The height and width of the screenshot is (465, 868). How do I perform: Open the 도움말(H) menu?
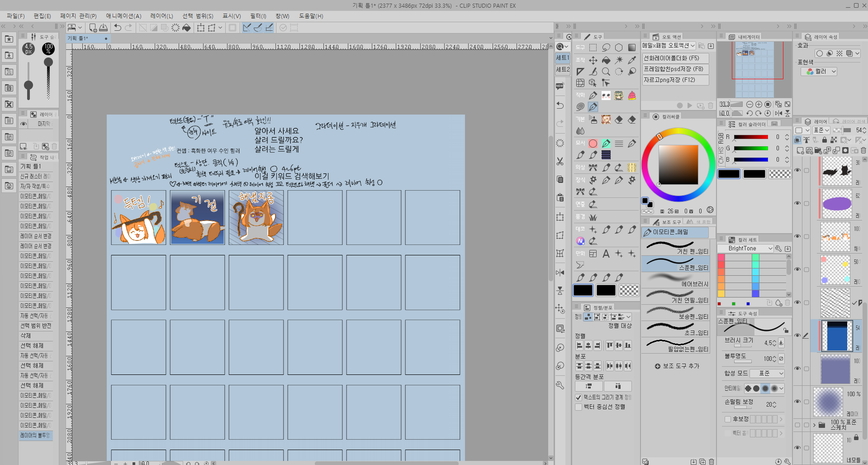coord(311,16)
